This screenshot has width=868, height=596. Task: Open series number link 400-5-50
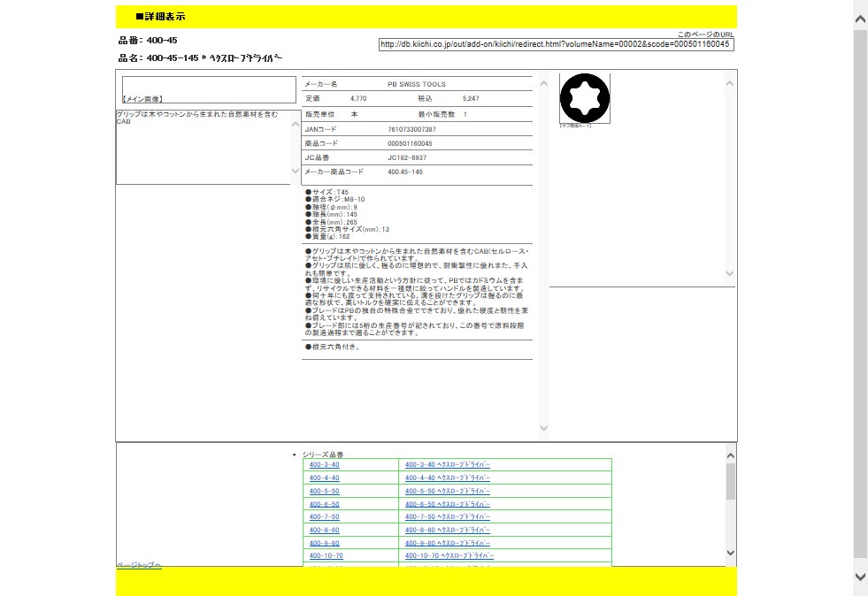click(325, 492)
